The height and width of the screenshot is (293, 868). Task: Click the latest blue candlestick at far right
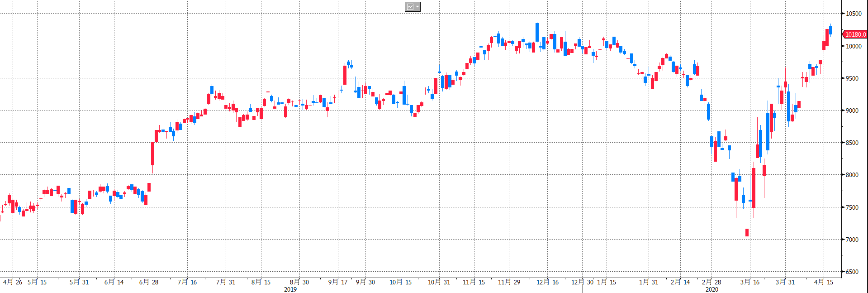pos(830,30)
